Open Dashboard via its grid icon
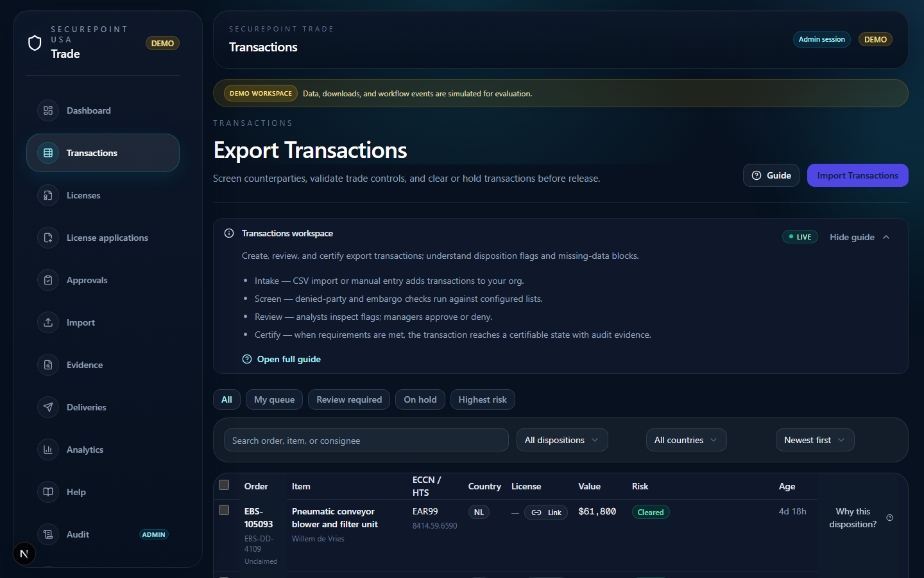This screenshot has height=578, width=924. click(48, 110)
